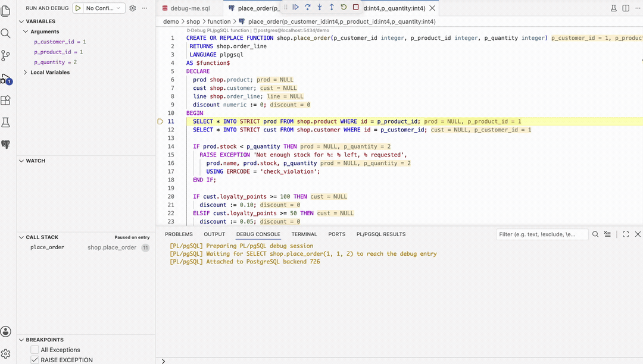Open the No Confi... configuration dropdown
This screenshot has height=364, width=643.
tap(102, 8)
